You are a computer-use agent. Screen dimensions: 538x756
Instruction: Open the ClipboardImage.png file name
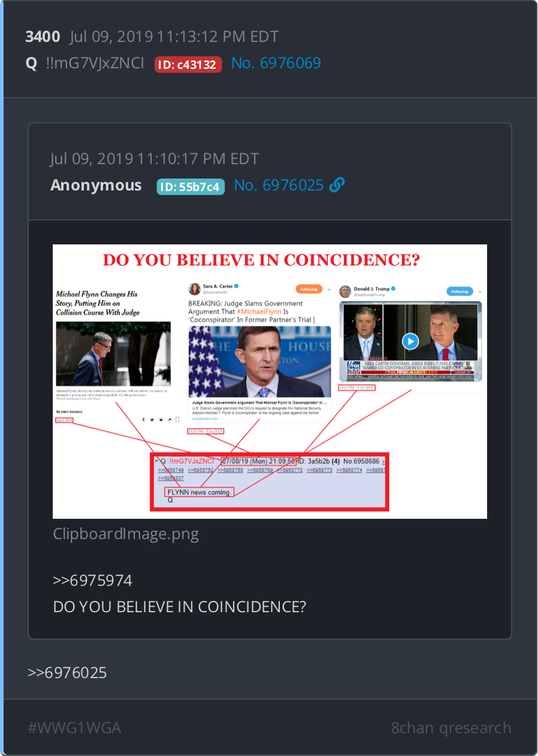point(126,534)
